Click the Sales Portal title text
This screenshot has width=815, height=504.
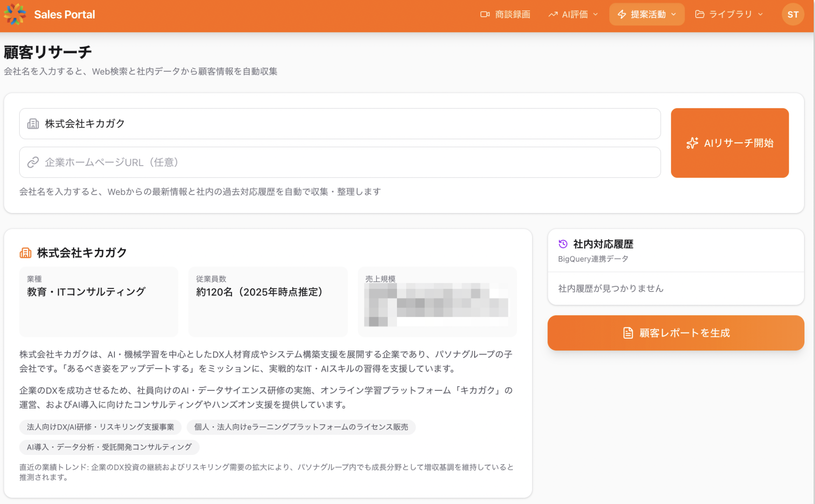click(64, 14)
